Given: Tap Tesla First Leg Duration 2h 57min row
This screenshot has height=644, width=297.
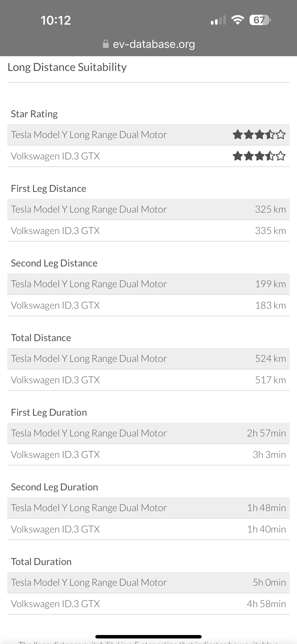Looking at the screenshot, I should pyautogui.click(x=148, y=433).
